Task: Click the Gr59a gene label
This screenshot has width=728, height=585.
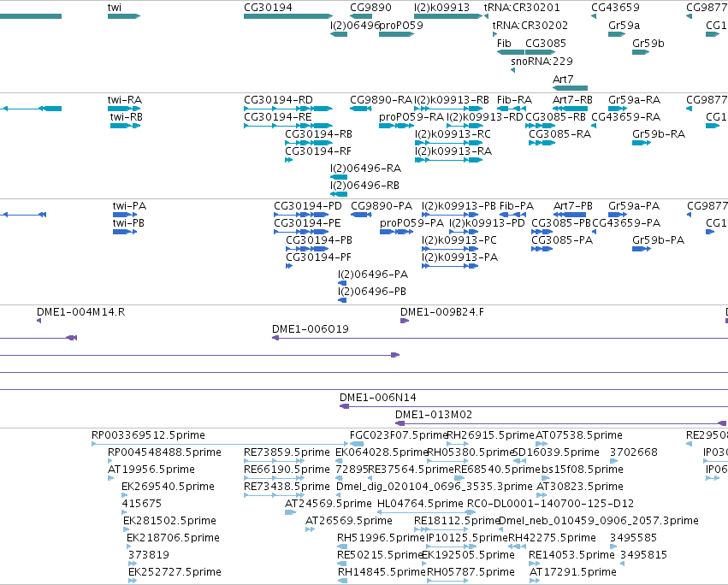Action: click(624, 25)
